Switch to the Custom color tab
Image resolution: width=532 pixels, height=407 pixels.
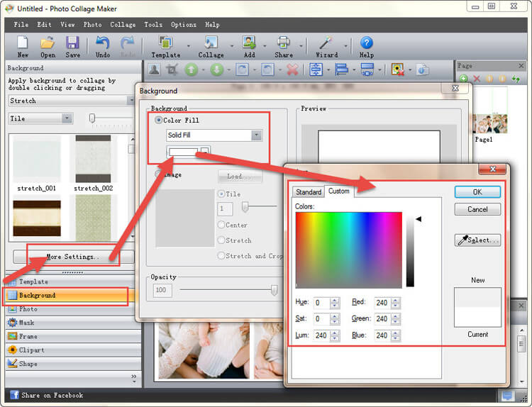pos(338,191)
